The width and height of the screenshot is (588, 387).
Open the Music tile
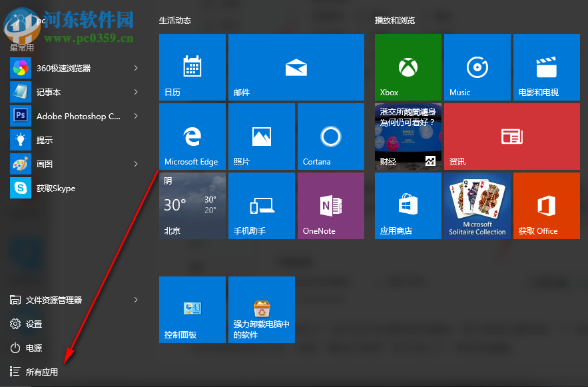(x=477, y=67)
